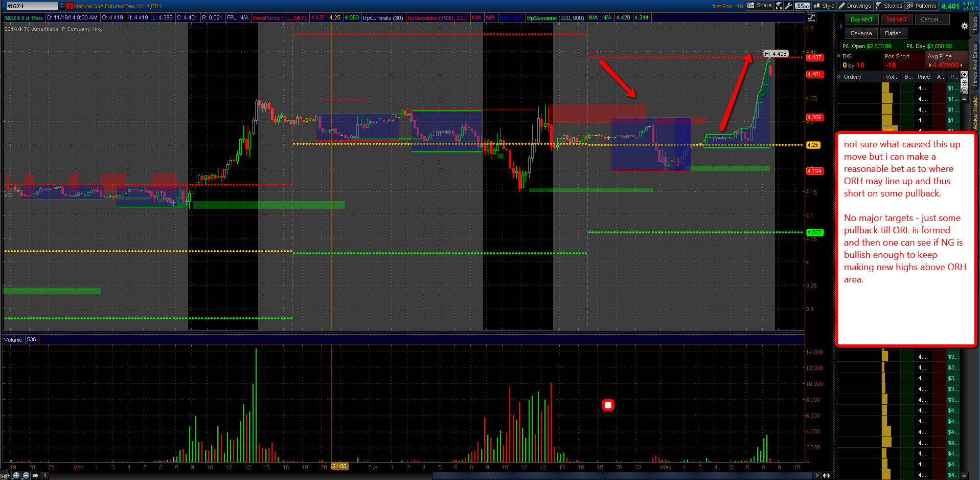Click the Reverse position button
This screenshot has width=980, height=480.
861,33
